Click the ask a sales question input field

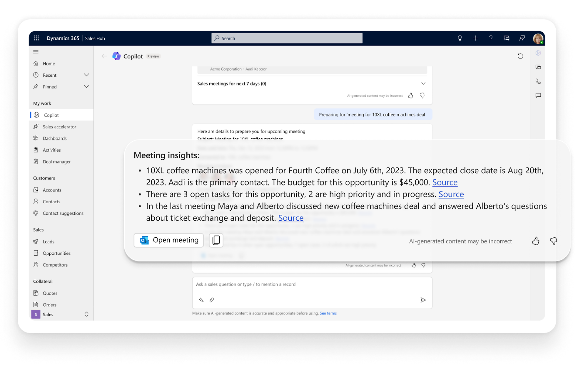click(311, 284)
